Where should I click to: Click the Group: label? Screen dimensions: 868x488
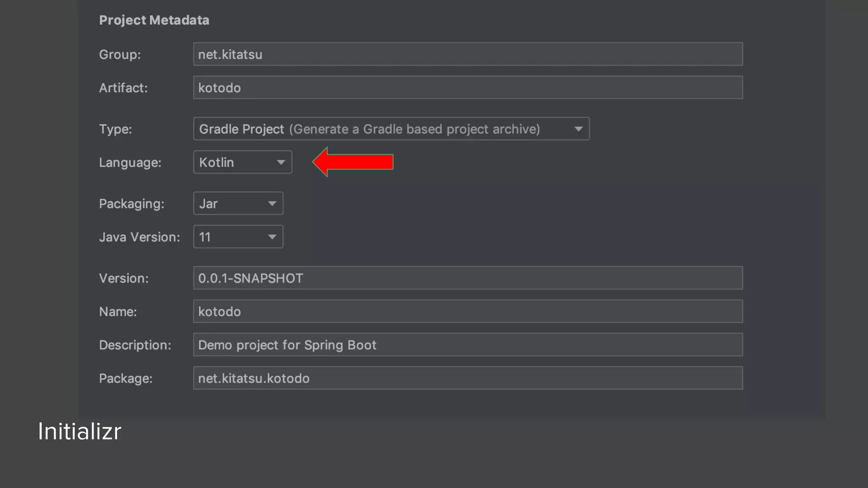120,55
